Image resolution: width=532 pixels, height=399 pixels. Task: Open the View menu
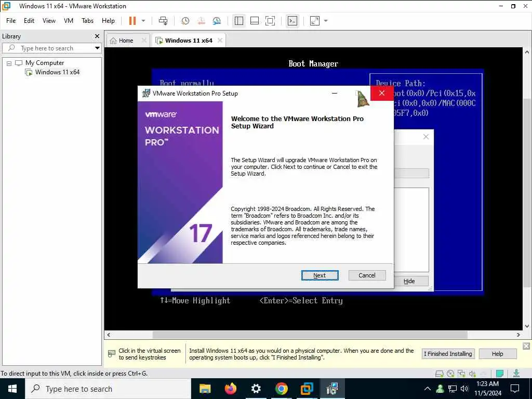[x=49, y=21]
